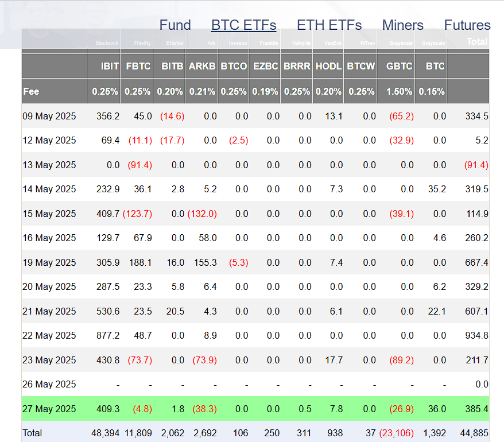The height and width of the screenshot is (442, 504).
Task: Click the BTCO column header
Action: pos(234,66)
